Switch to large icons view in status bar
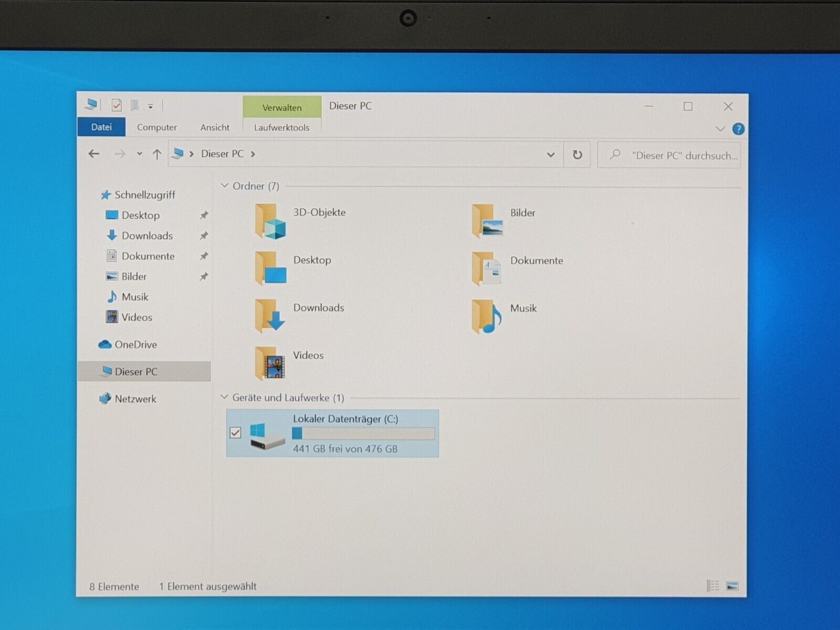The image size is (840, 630). click(732, 586)
